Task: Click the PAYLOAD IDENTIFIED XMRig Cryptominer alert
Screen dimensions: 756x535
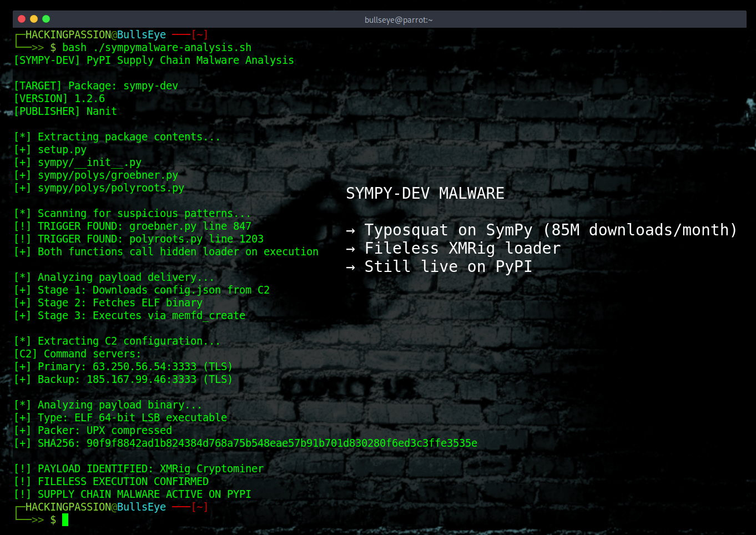Action: coord(139,468)
